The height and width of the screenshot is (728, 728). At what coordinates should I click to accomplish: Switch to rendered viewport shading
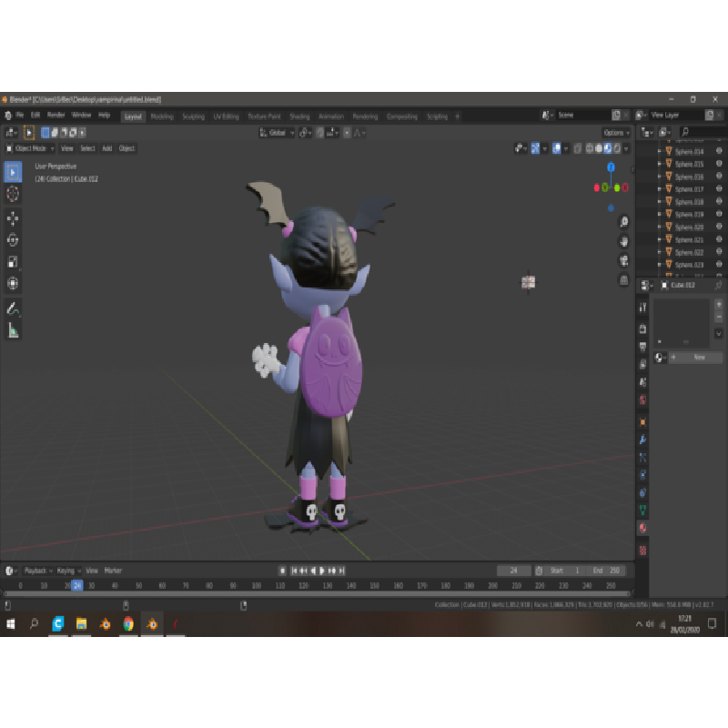pyautogui.click(x=617, y=148)
